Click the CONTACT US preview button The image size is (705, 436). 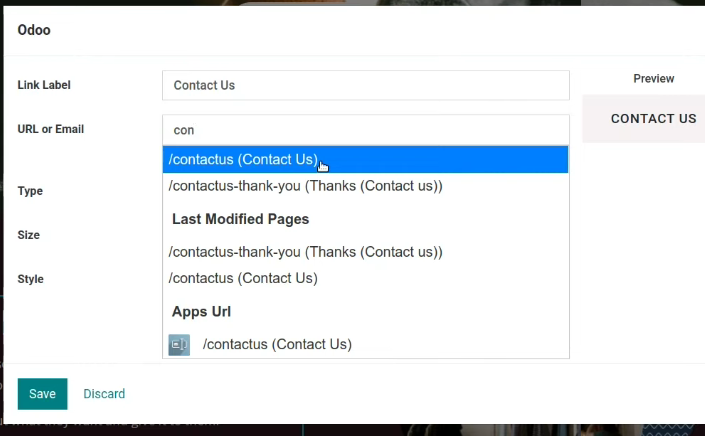click(x=653, y=119)
